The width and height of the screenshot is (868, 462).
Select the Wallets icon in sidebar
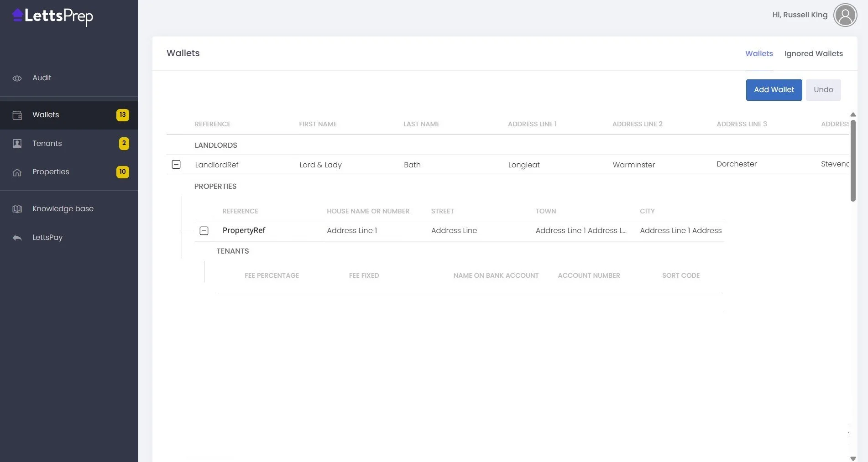(17, 115)
